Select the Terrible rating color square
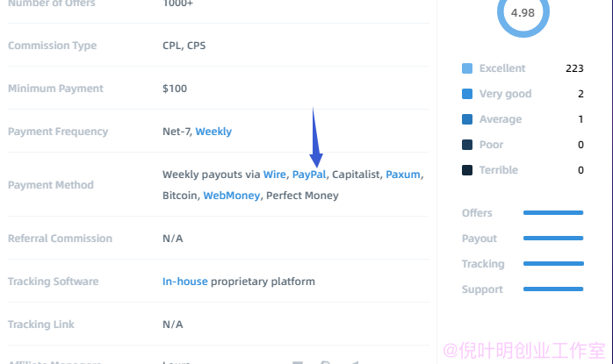Image resolution: width=613 pixels, height=364 pixels. pyautogui.click(x=467, y=170)
